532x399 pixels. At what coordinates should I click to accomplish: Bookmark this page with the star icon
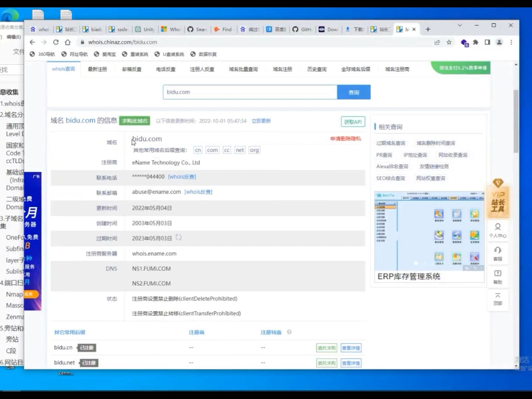[x=449, y=42]
